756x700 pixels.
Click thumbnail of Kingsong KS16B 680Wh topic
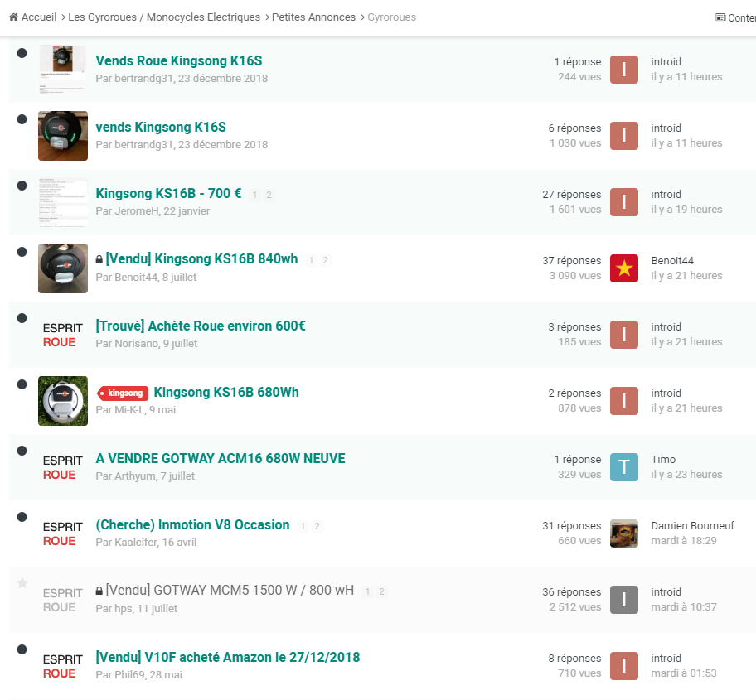pos(63,401)
